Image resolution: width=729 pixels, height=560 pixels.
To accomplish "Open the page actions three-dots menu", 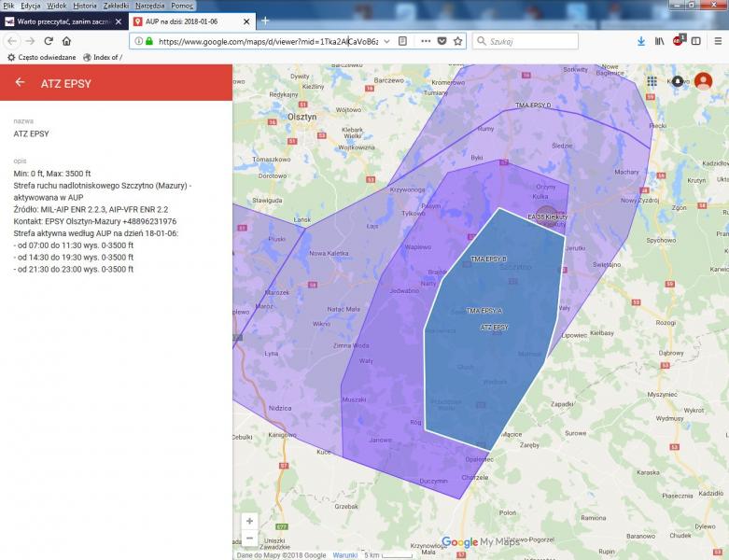I will pyautogui.click(x=426, y=41).
